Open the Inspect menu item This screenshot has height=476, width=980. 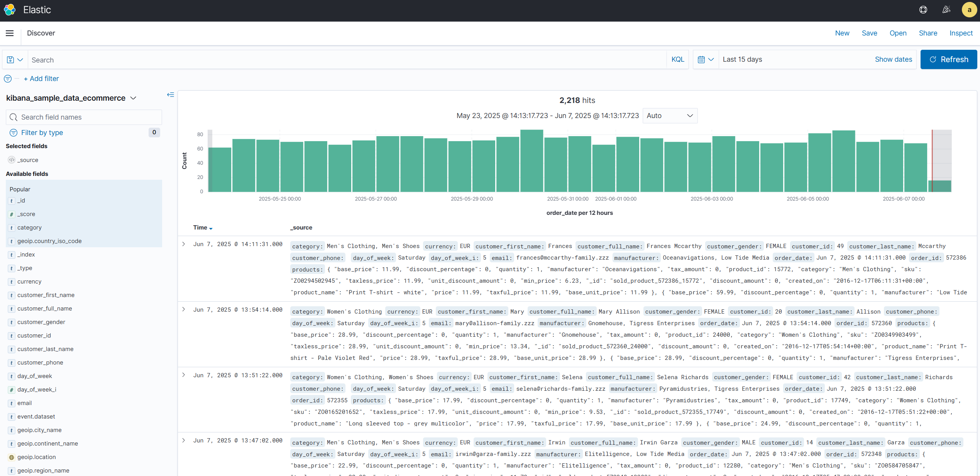point(961,33)
